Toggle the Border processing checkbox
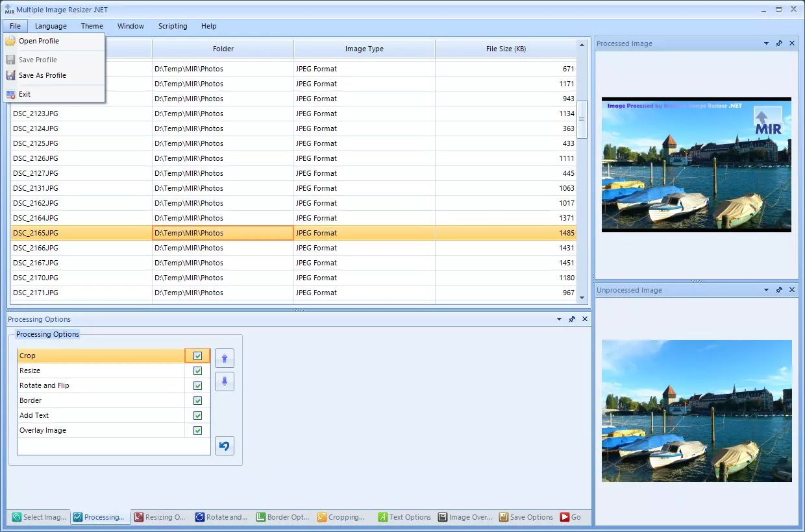805x532 pixels. [197, 400]
